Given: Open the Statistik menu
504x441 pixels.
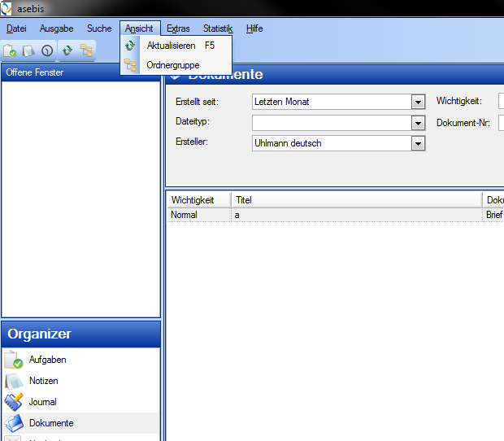Looking at the screenshot, I should coord(218,28).
